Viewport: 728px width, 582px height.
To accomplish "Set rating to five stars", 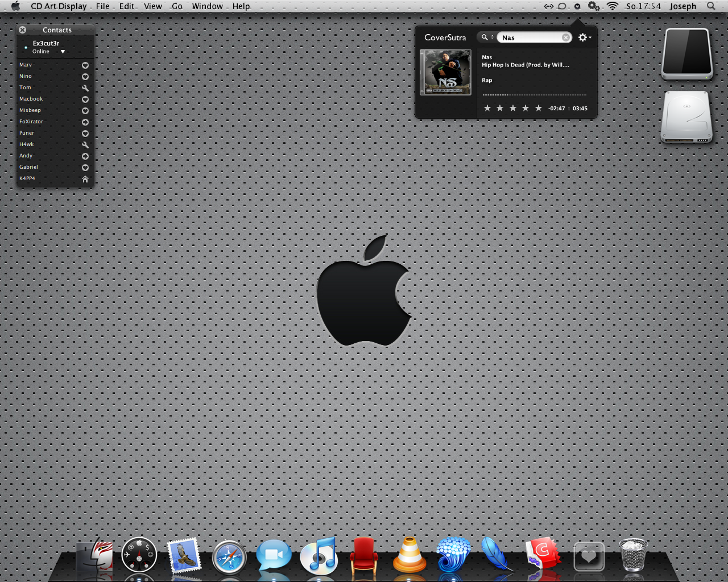I will tap(539, 108).
